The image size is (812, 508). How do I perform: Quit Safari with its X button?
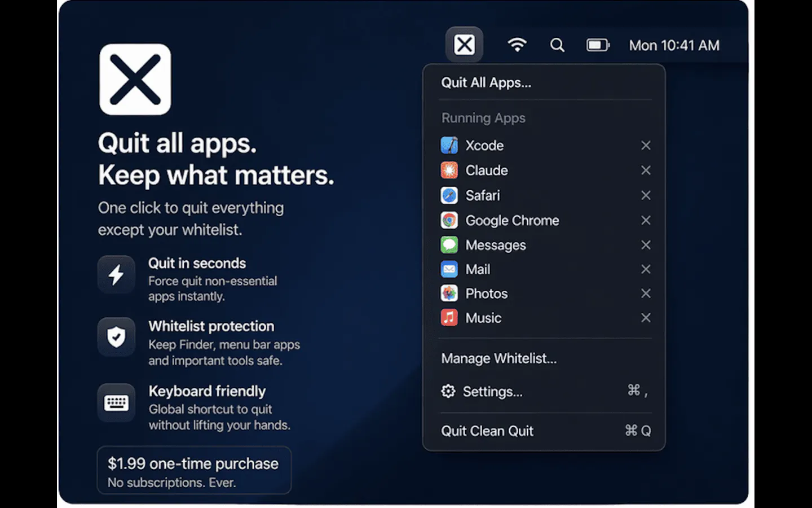click(646, 195)
